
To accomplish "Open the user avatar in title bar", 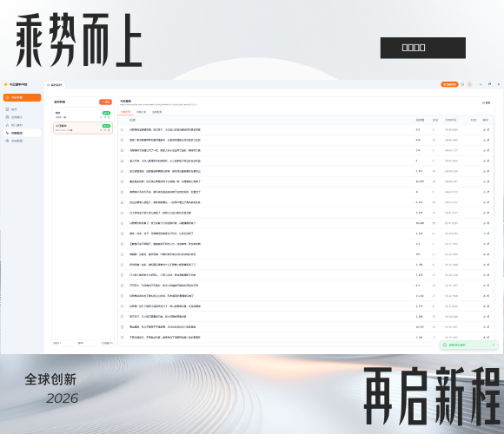I will [469, 84].
